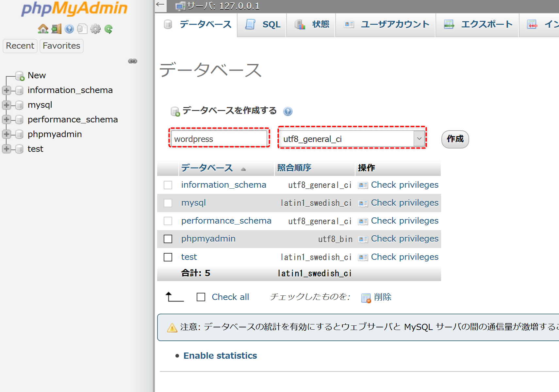Click the Home icon in the sidebar

coord(43,29)
